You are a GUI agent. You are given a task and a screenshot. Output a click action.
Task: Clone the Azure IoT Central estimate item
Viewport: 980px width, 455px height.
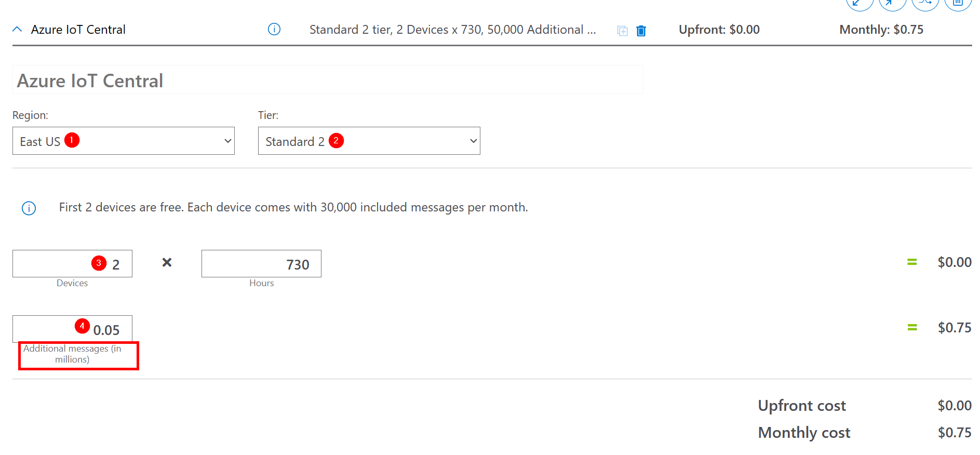[622, 31]
